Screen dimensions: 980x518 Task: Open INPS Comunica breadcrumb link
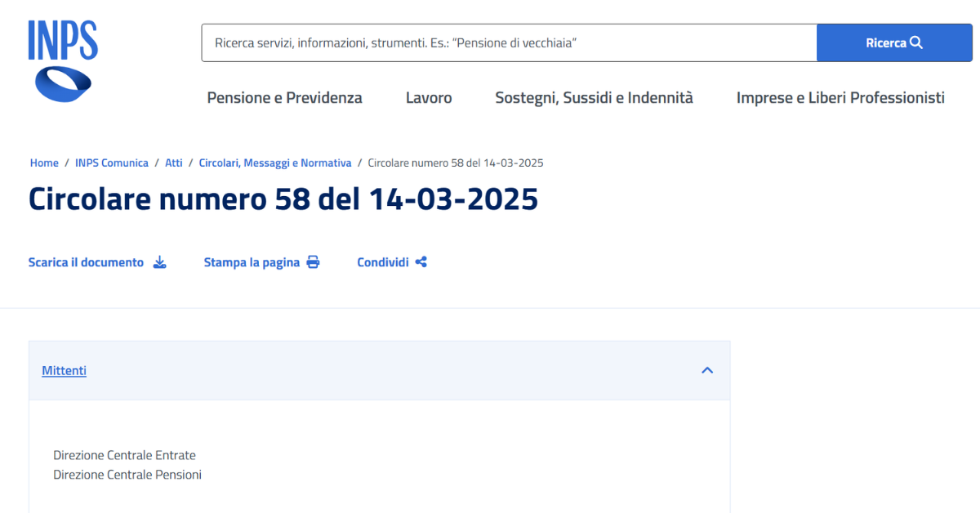pyautogui.click(x=112, y=163)
